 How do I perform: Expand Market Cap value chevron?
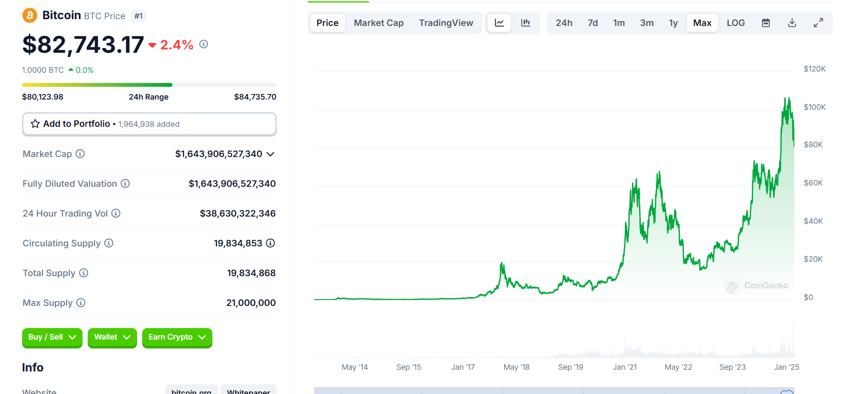click(x=270, y=154)
